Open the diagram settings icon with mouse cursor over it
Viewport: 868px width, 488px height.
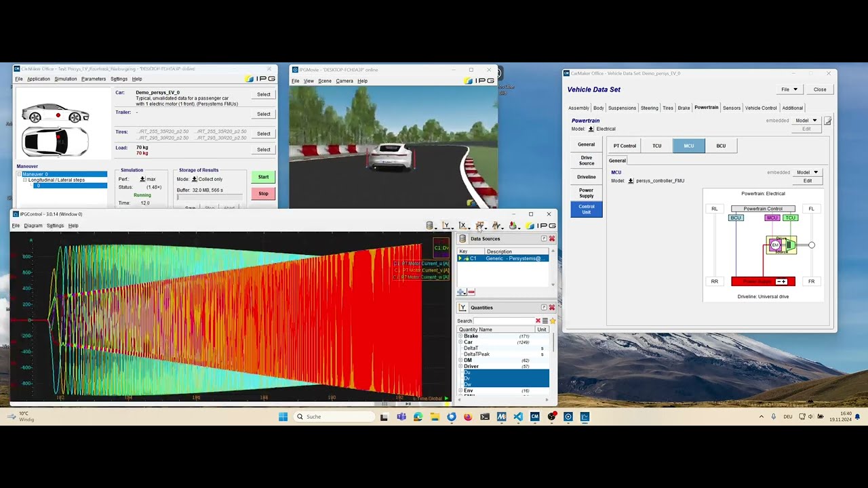[479, 226]
